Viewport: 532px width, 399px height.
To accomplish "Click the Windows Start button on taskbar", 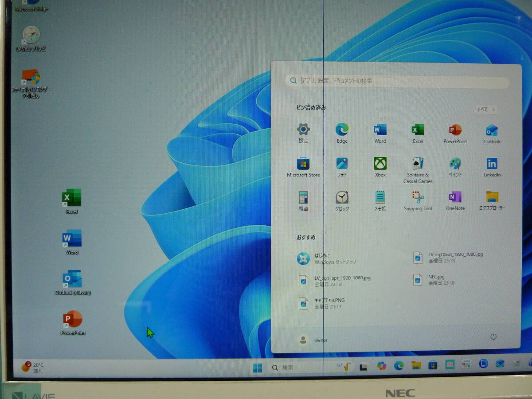I will pyautogui.click(x=257, y=368).
